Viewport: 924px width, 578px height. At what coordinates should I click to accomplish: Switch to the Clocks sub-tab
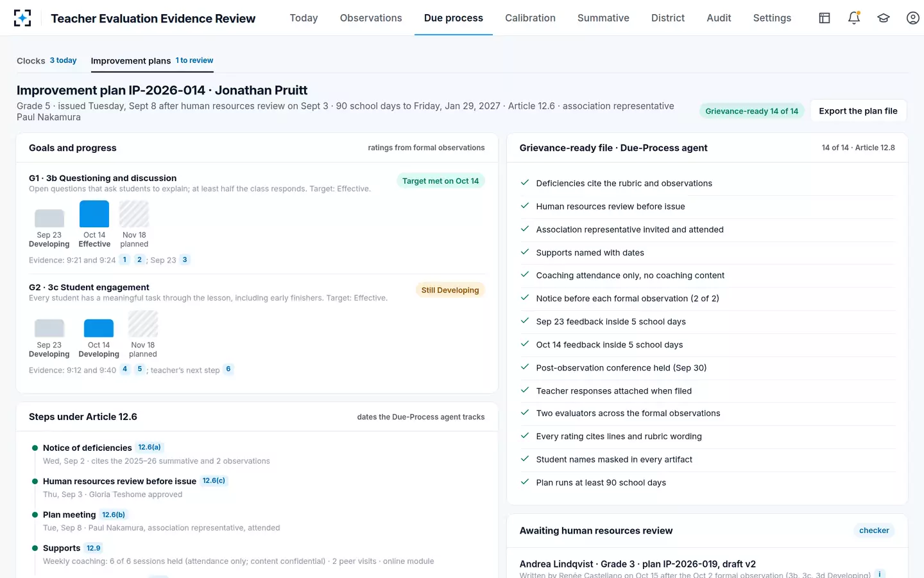pyautogui.click(x=46, y=60)
